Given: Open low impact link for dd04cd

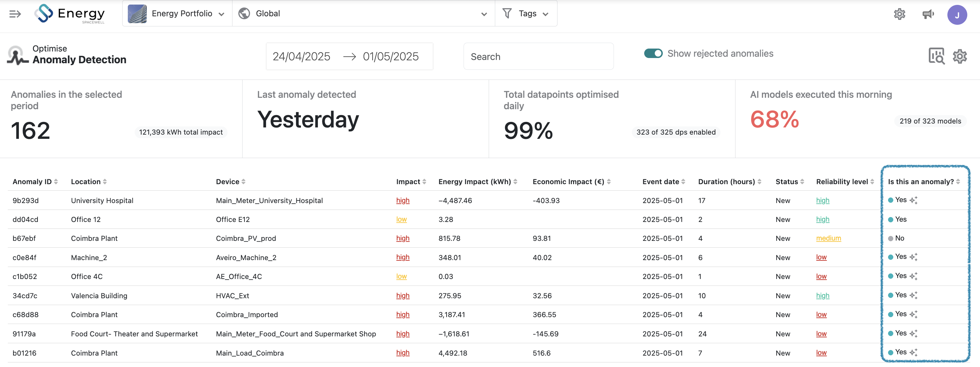Looking at the screenshot, I should (401, 219).
